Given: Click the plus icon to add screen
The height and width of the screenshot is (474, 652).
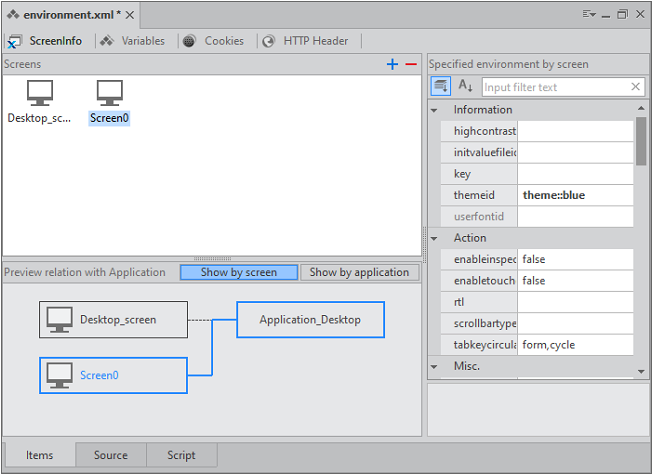Looking at the screenshot, I should [393, 64].
